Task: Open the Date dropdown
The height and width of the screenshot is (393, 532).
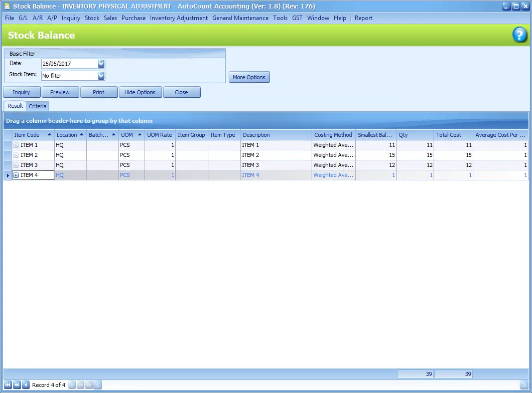Action: [x=101, y=64]
